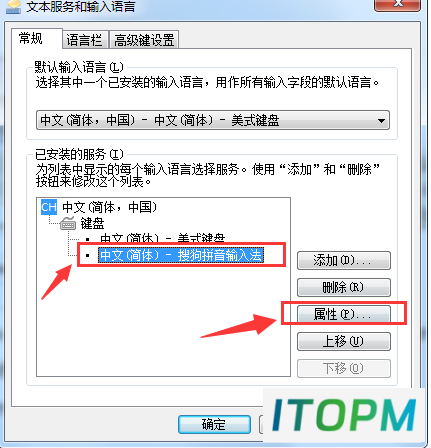The height and width of the screenshot is (448, 431).
Task: Click the 删除(R) button
Action: coord(344,287)
